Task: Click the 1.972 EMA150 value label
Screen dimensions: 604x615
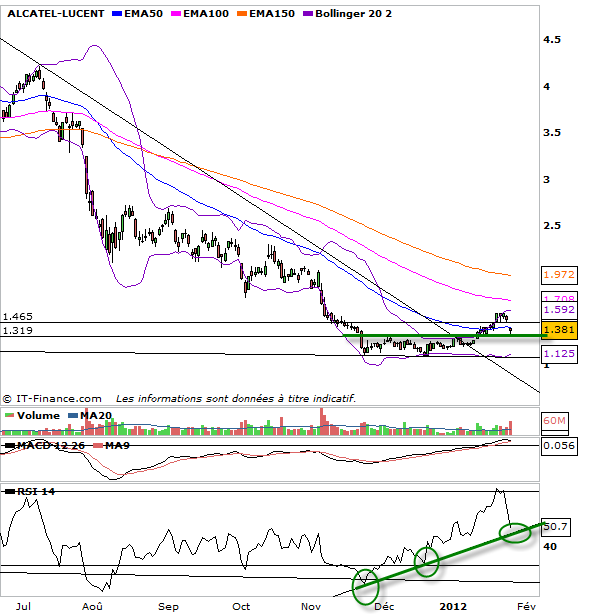Action: pos(556,273)
